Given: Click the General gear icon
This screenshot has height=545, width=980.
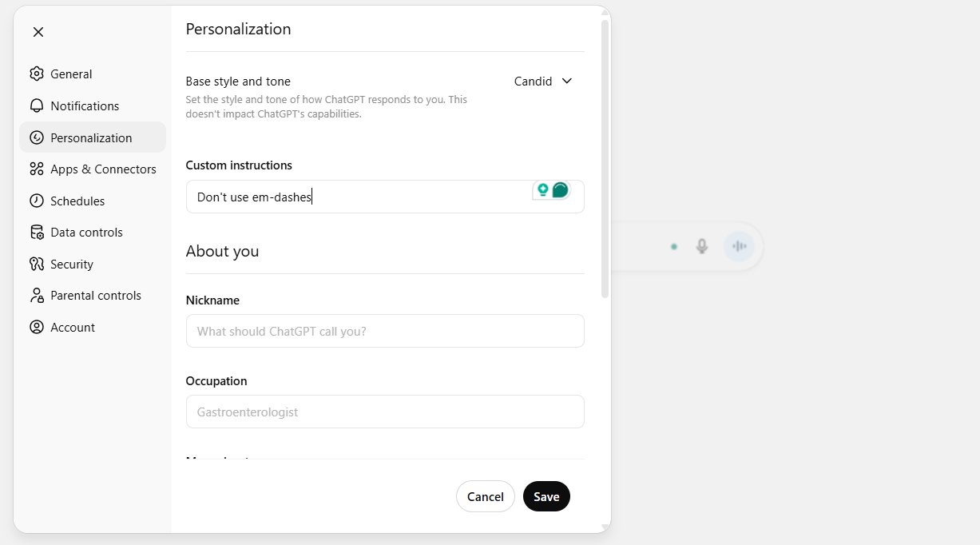Looking at the screenshot, I should 37,74.
